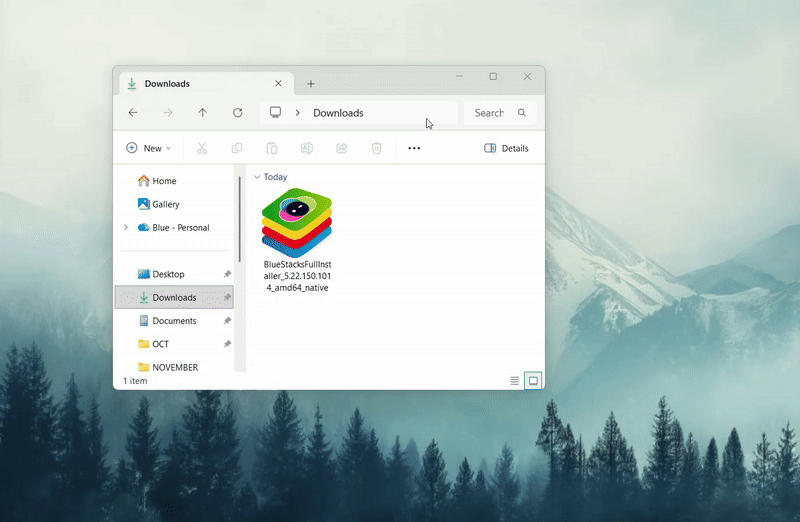Select the BlueStacks installer icon thumbnail
This screenshot has height=522, width=800.
pos(297,222)
